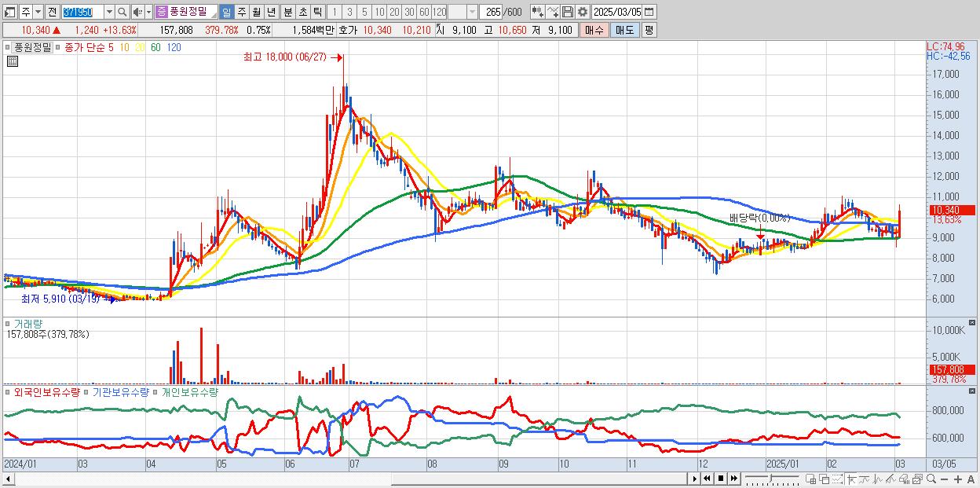Select the 초 second chart period
The image size is (980, 488).
[302, 12]
